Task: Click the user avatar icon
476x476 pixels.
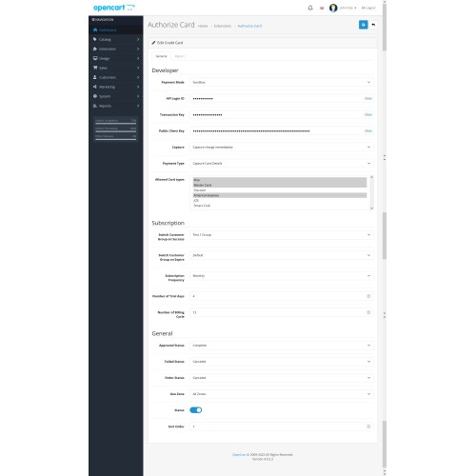Action: (333, 8)
